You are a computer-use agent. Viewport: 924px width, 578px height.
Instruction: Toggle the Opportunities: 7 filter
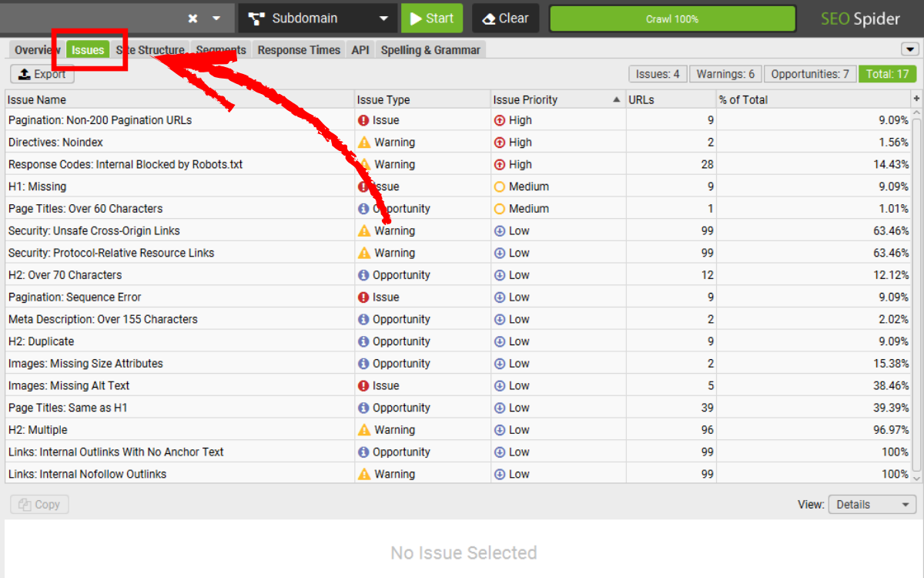click(809, 74)
